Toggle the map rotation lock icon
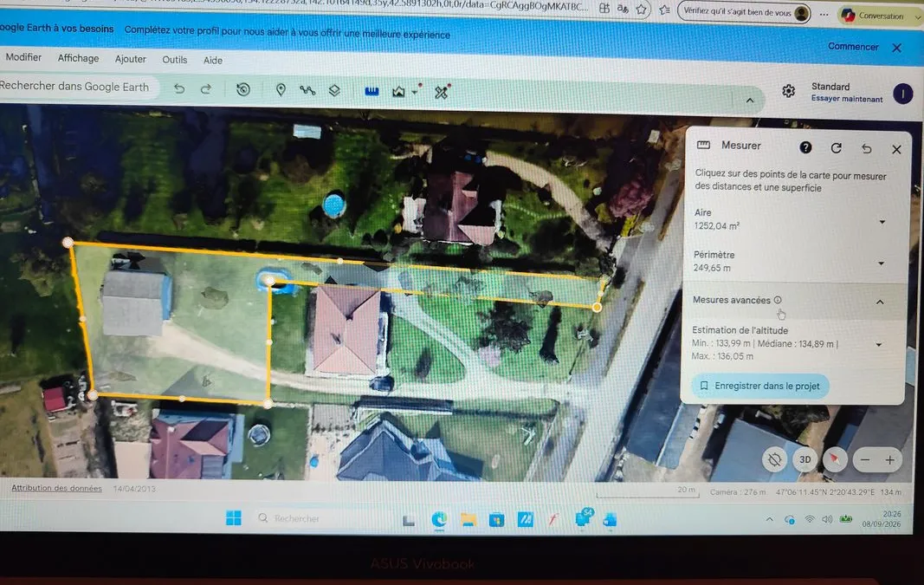Image resolution: width=924 pixels, height=585 pixels. click(x=774, y=459)
